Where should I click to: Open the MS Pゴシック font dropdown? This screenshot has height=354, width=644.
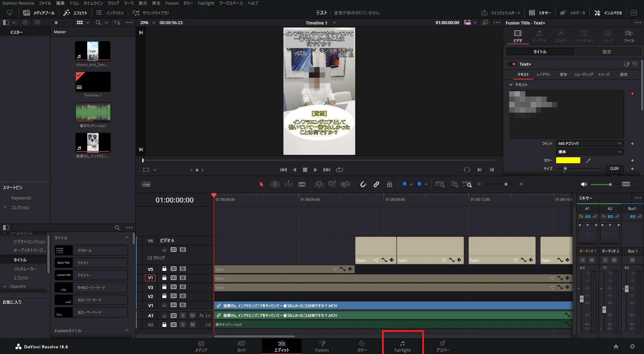[590, 143]
